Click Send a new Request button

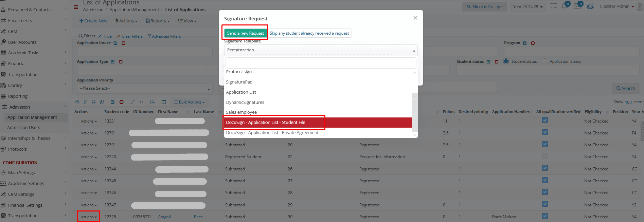click(x=245, y=33)
